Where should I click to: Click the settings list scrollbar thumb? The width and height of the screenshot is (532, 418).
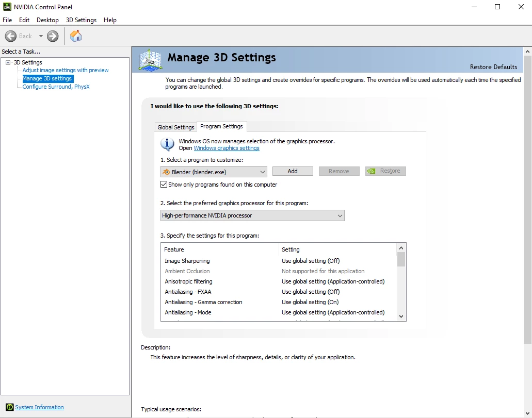pos(401,260)
